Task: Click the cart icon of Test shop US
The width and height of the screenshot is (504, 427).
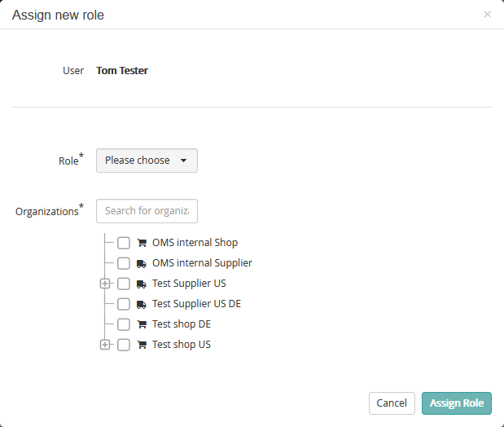Action: tap(142, 345)
